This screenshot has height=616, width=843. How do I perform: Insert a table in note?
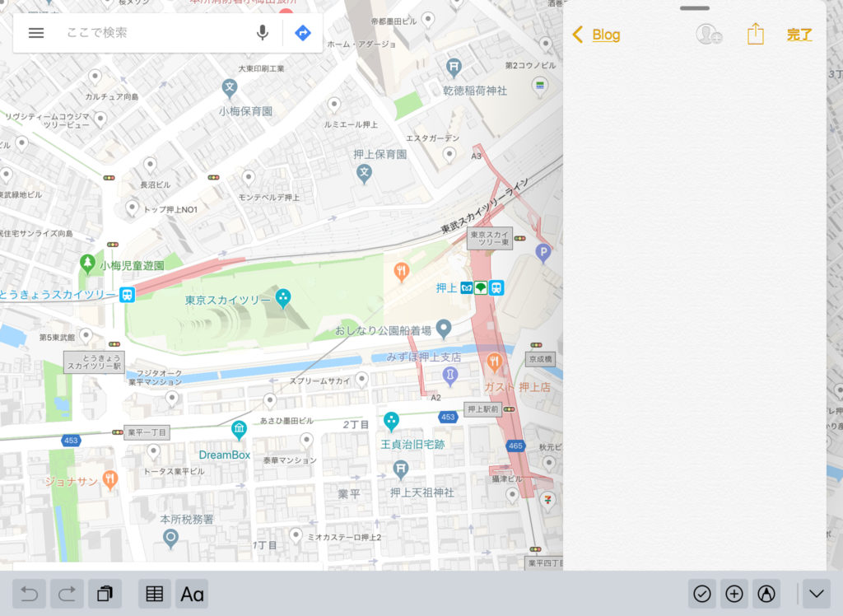click(154, 594)
